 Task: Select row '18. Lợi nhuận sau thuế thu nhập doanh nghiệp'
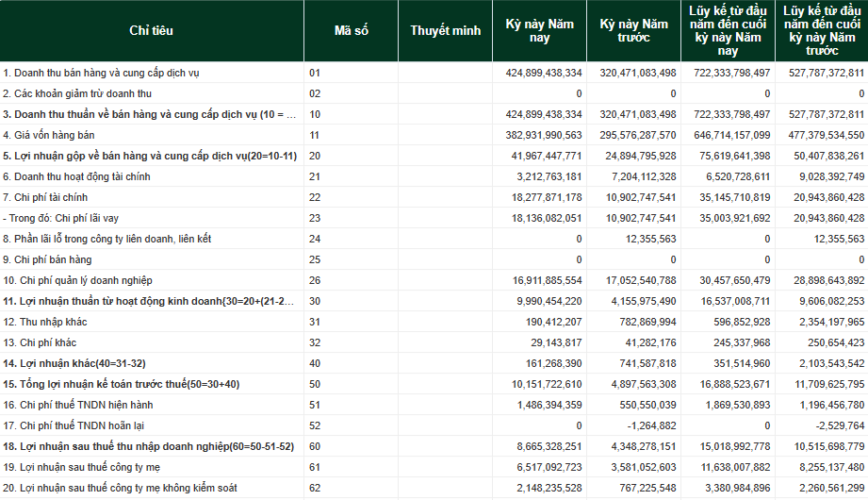434,446
